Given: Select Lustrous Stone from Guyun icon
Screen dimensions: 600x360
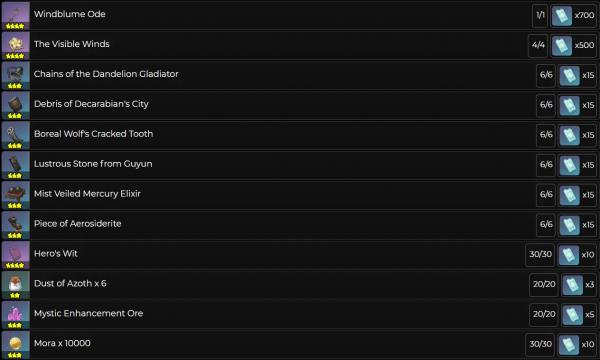Looking at the screenshot, I should (x=16, y=165).
